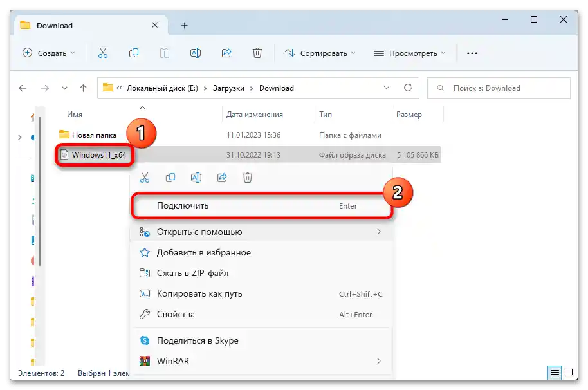Click the Copy icon in the toolbar
This screenshot has width=588, height=390.
click(x=134, y=53)
